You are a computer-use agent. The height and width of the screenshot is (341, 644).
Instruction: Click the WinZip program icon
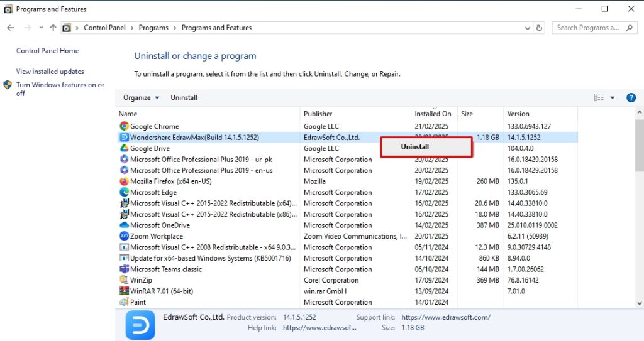(x=124, y=280)
